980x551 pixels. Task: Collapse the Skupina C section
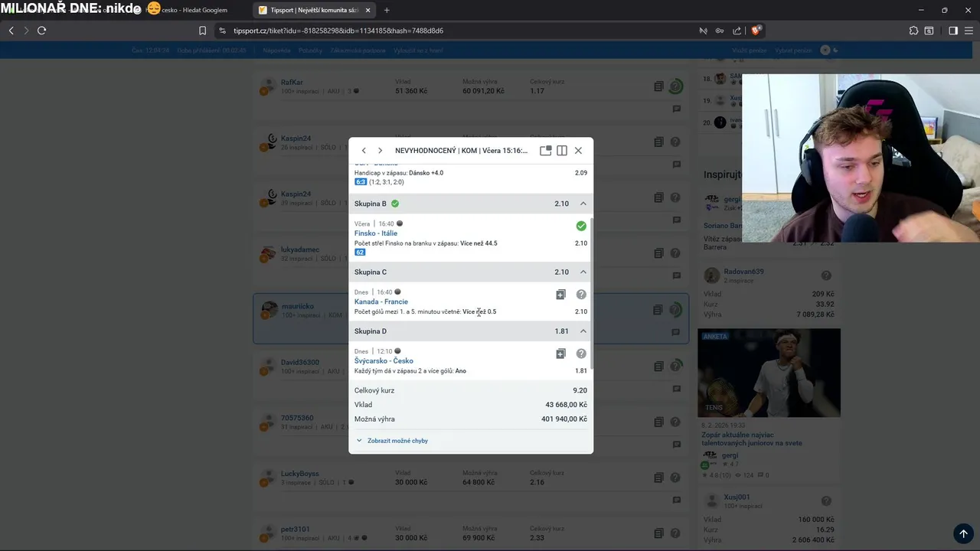pyautogui.click(x=583, y=272)
